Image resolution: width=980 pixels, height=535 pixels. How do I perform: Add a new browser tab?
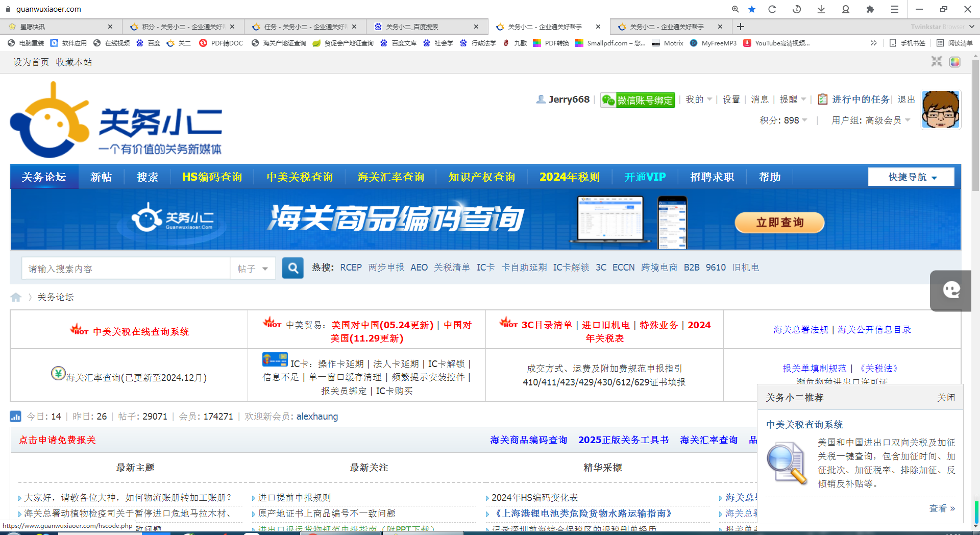741,27
